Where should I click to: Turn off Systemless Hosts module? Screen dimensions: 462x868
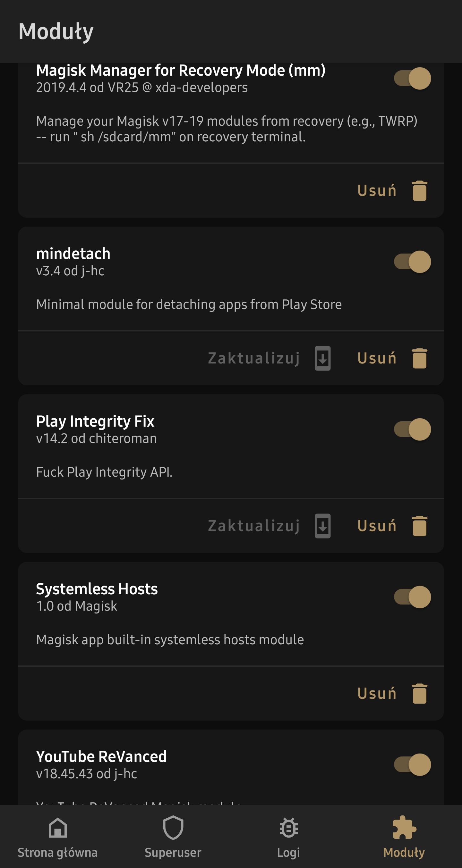[412, 597]
